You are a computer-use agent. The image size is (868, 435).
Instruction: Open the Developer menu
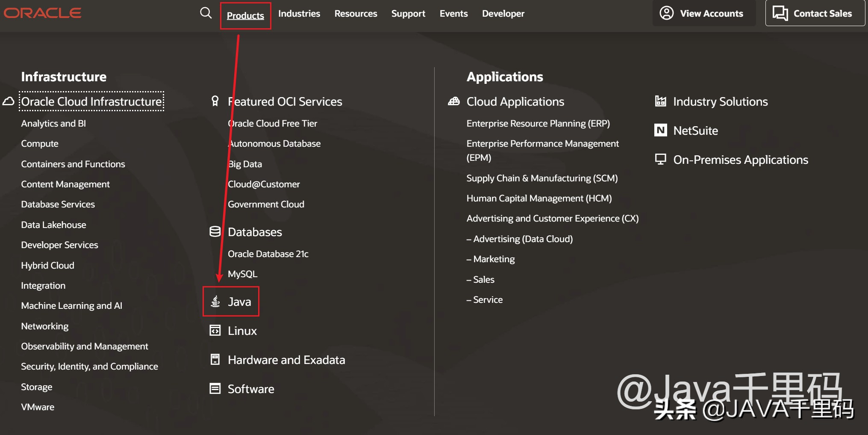(503, 13)
